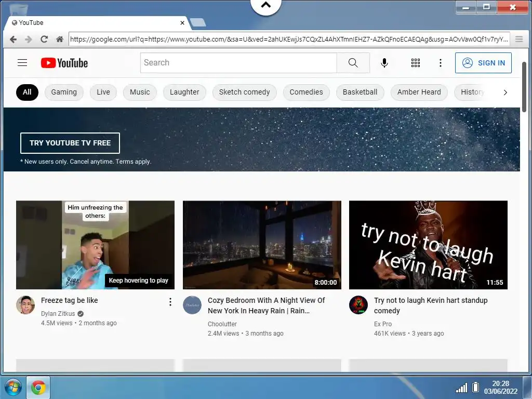The height and width of the screenshot is (399, 532).
Task: Open a new browser tab
Action: coord(198,23)
